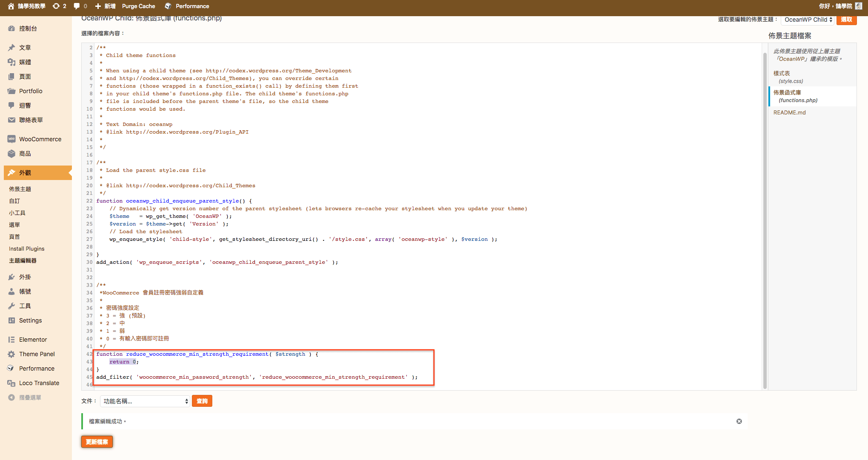Click the user icon for 帳號
The width and height of the screenshot is (868, 460).
click(x=11, y=291)
